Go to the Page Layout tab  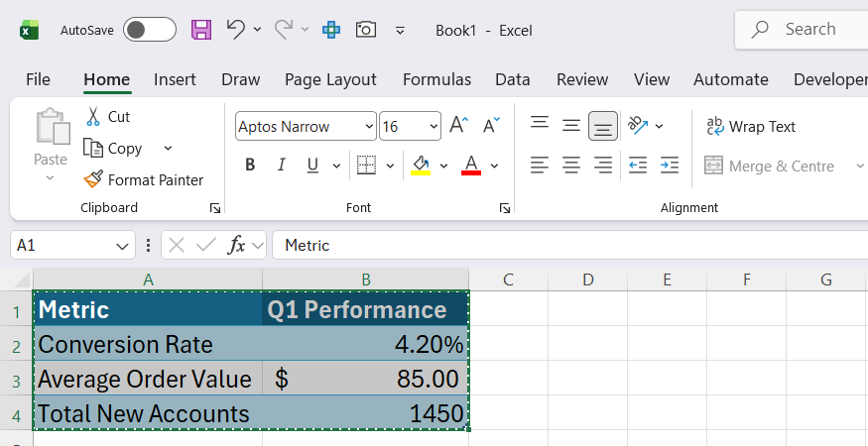tap(330, 79)
